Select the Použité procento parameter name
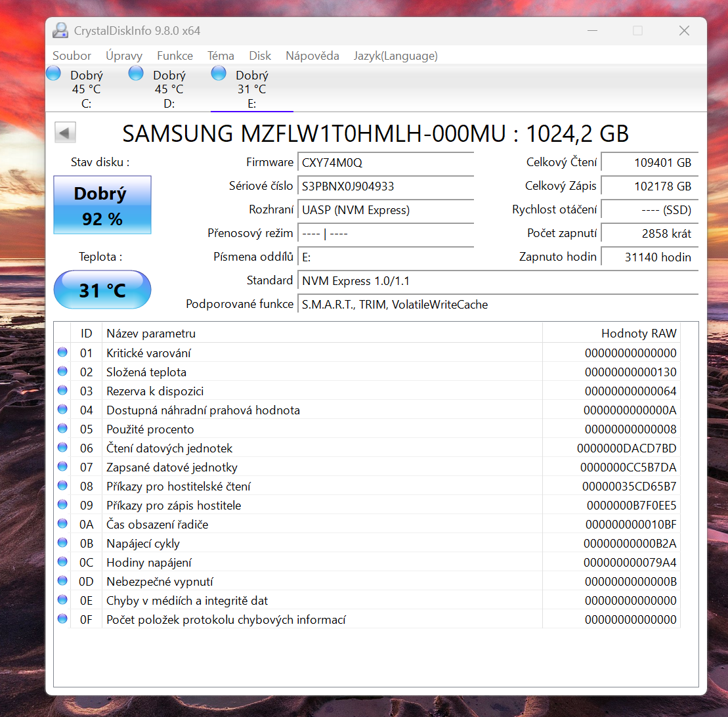 (150, 429)
